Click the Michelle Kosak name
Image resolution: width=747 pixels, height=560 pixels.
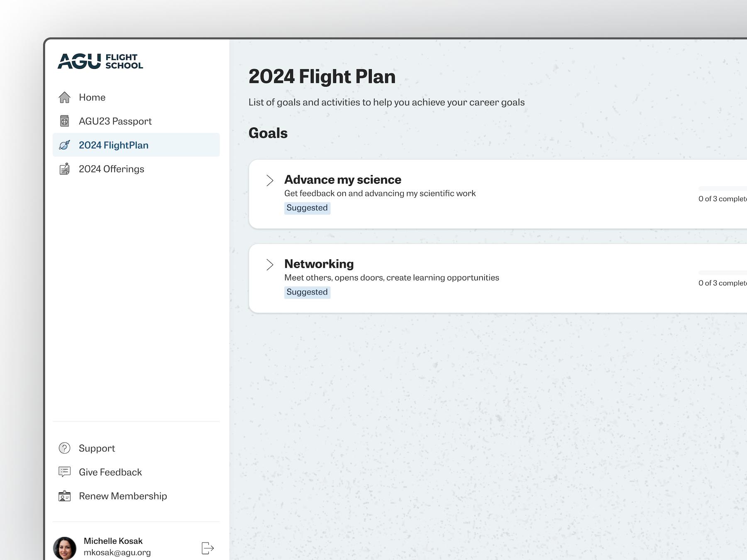[x=113, y=541]
